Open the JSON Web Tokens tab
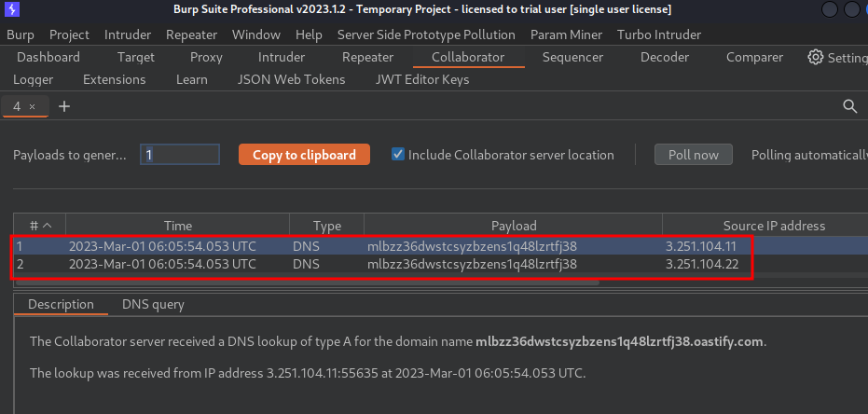 (x=291, y=79)
